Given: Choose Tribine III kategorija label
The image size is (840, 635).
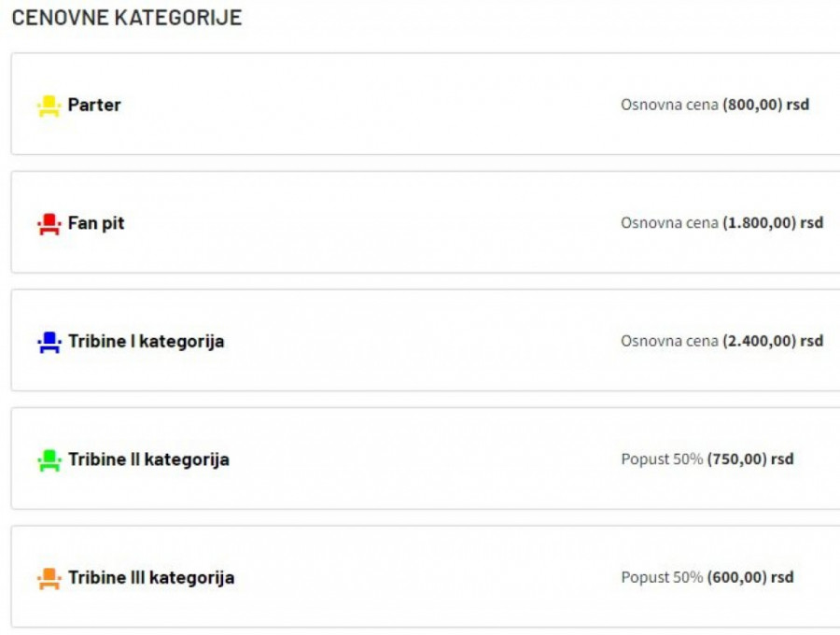Looking at the screenshot, I should [x=151, y=578].
